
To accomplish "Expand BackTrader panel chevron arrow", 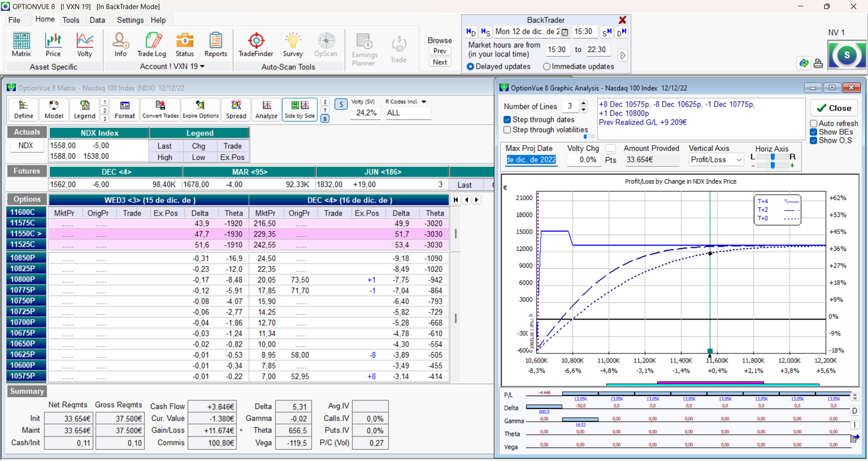I will pyautogui.click(x=623, y=55).
